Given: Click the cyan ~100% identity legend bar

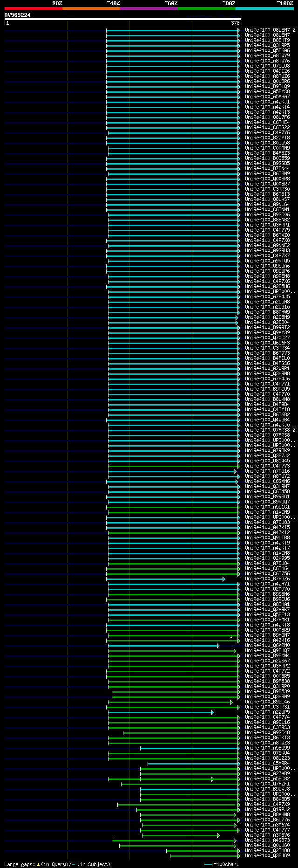Looking at the screenshot, I should (264, 8).
